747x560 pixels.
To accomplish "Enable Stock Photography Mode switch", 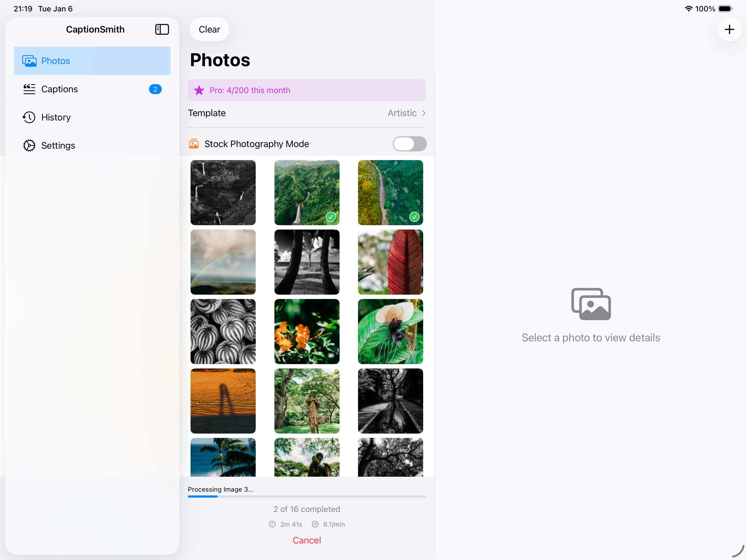I will (410, 144).
